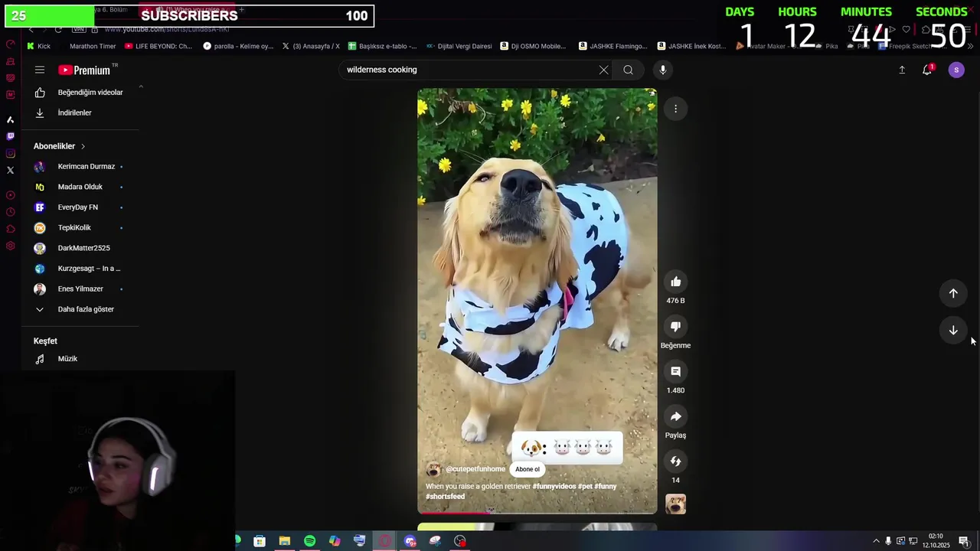
Task: Open GX Control speedometer in Opera sidebar
Action: pos(10,44)
